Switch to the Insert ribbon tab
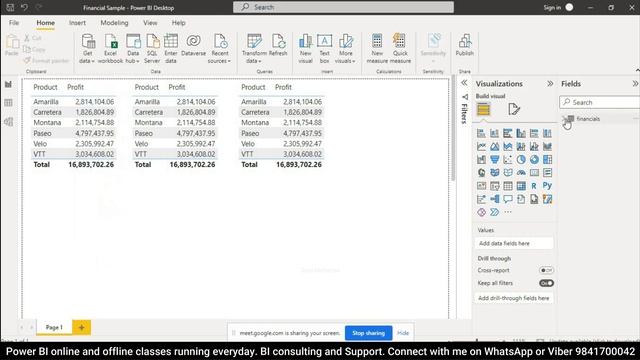Screen dimensions: 640x360 [77, 23]
